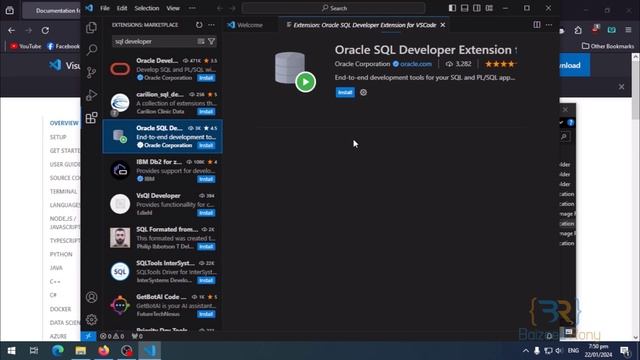Screen dimensions: 640x360
Task: Click the VS Code command center search
Action: click(x=333, y=8)
